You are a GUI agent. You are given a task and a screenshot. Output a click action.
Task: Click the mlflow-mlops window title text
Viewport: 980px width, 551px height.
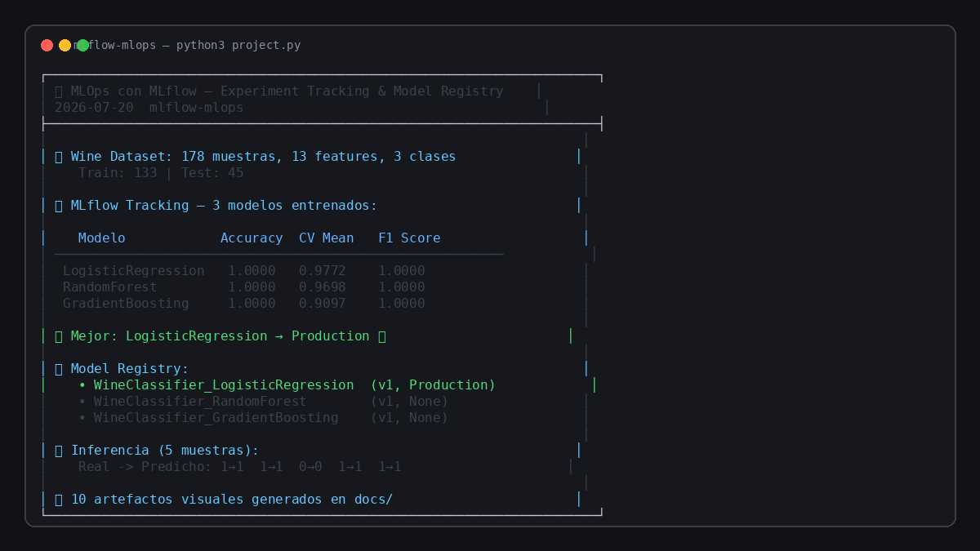pos(187,45)
